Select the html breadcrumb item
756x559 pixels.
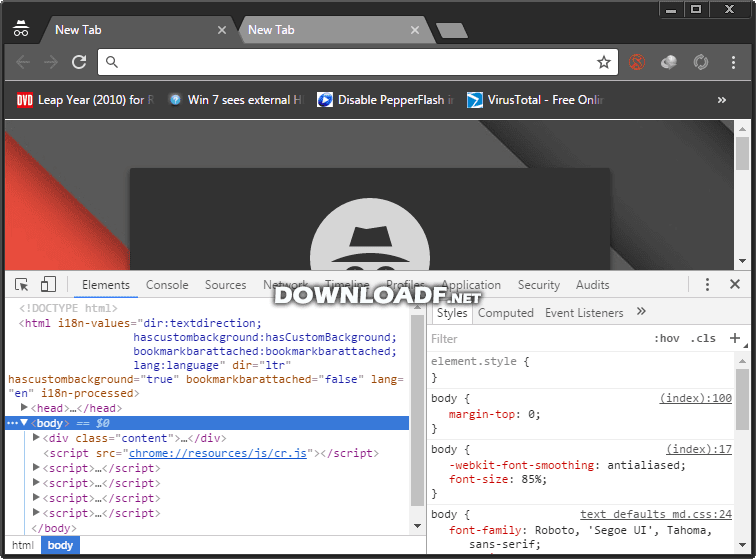23,545
